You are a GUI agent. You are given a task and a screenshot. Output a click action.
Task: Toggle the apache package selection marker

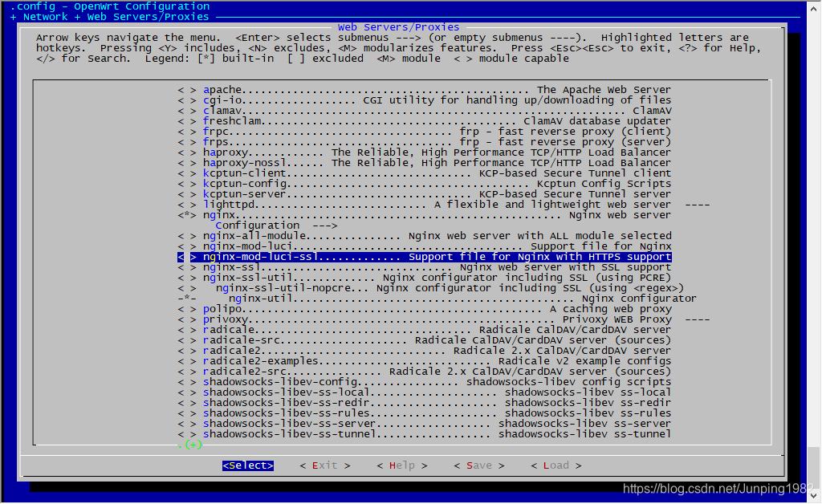[x=187, y=90]
